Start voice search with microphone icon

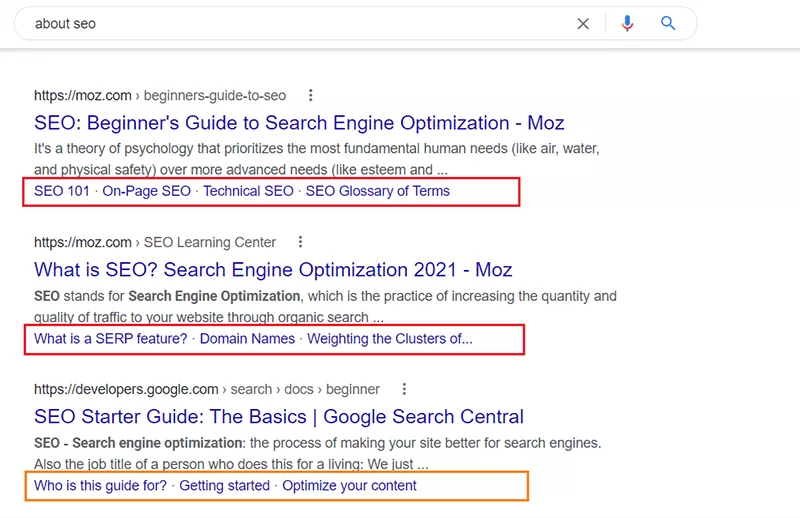(627, 24)
